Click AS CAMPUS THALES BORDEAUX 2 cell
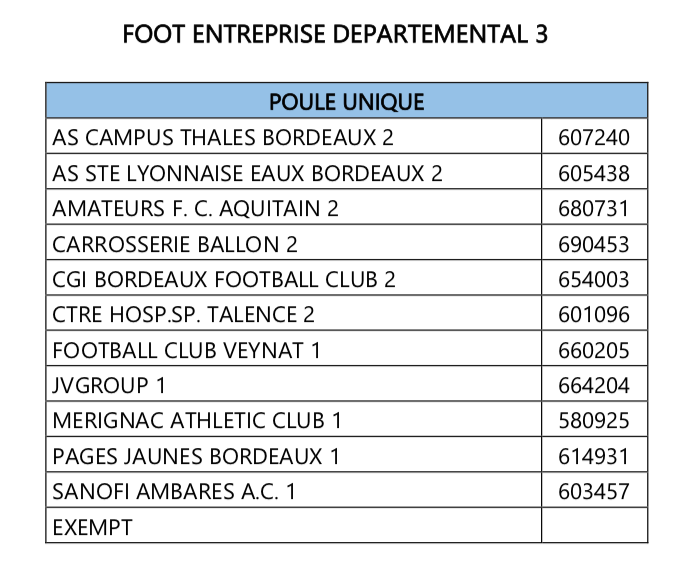Viewport: 683px width, 574px height. (294, 136)
